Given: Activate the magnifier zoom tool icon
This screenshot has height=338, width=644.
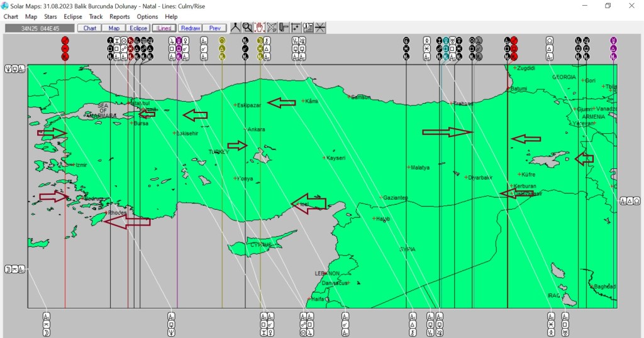Looking at the screenshot, I should [x=247, y=28].
